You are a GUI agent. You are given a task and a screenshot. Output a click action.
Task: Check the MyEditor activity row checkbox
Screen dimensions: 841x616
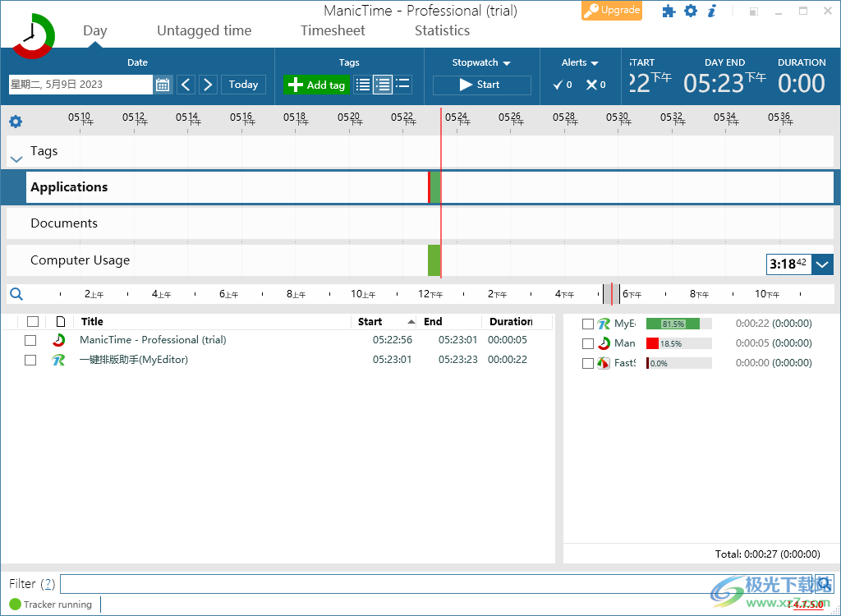point(30,360)
